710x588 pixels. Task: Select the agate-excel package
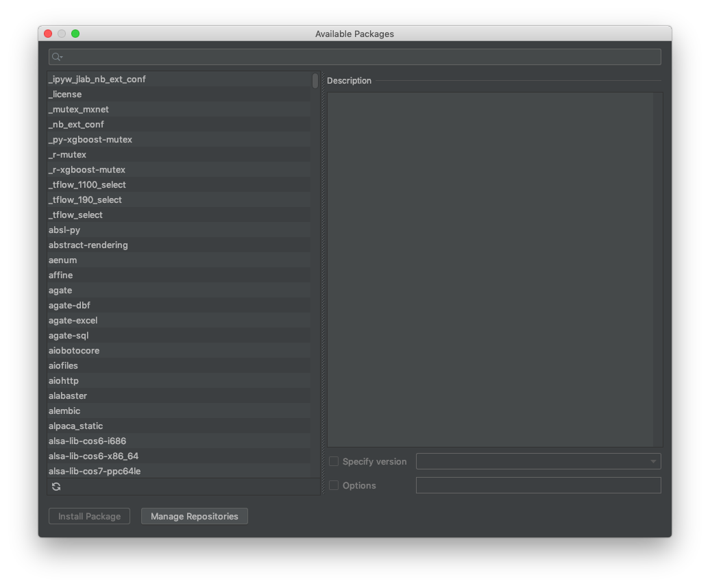(180, 321)
